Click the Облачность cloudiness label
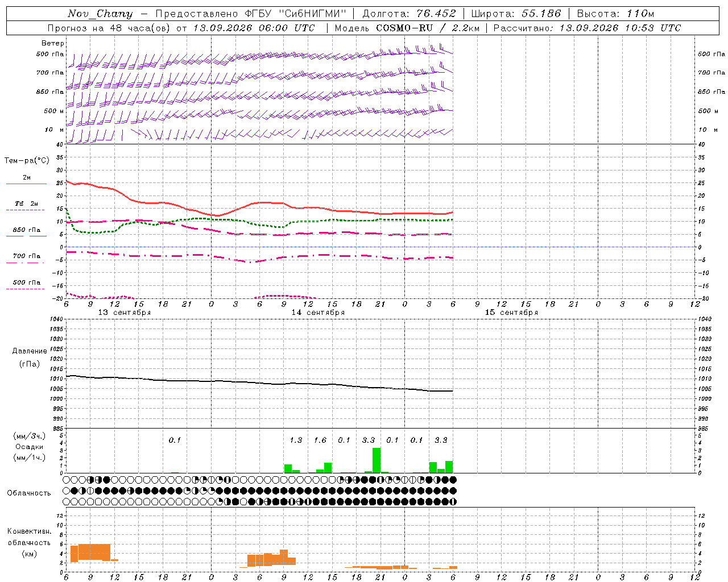Screen dimensions: 728x582 (x=29, y=493)
